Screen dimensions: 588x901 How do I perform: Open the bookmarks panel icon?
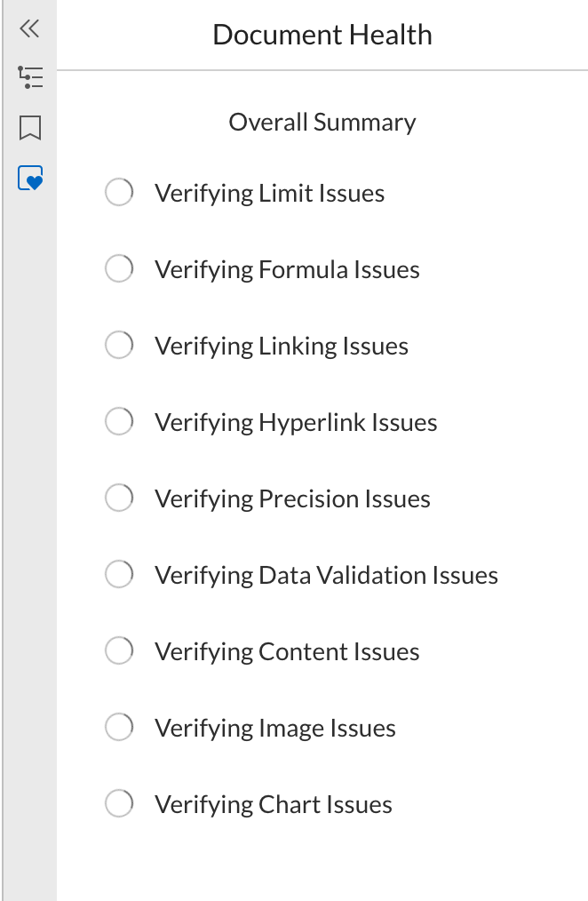click(30, 128)
